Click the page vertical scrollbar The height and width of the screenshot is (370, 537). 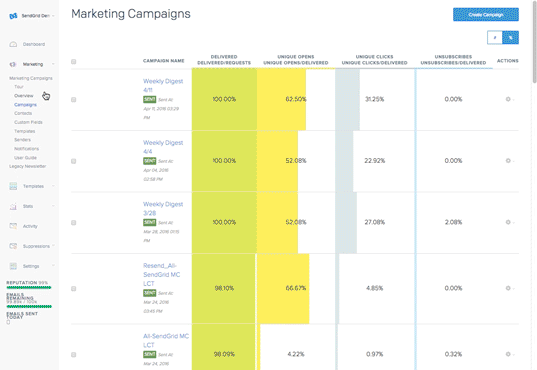(x=534, y=42)
